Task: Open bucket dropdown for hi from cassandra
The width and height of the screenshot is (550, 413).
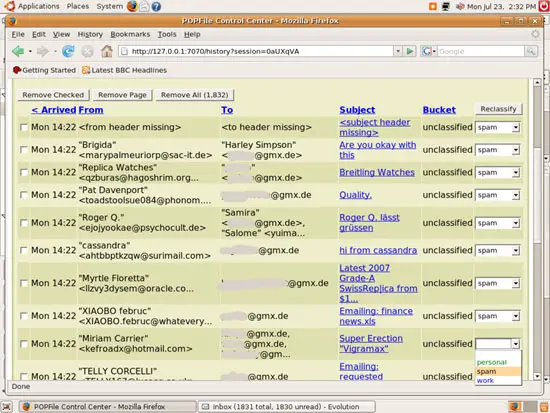Action: [x=497, y=251]
